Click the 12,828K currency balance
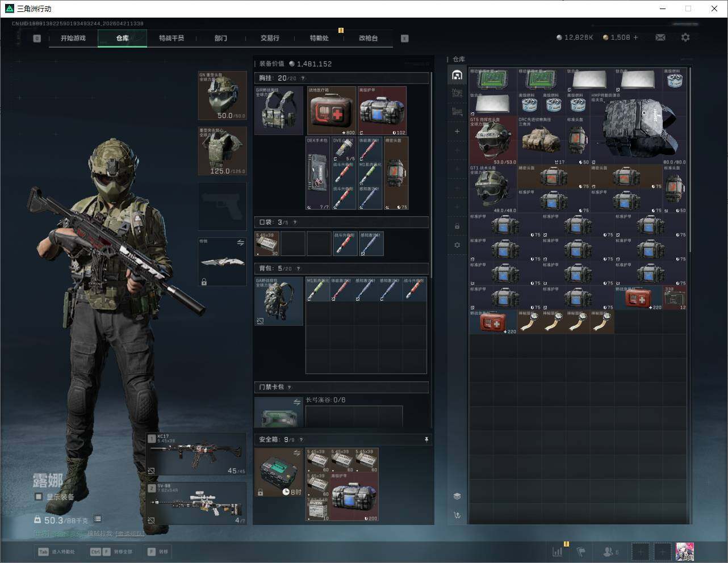This screenshot has width=728, height=563. (x=575, y=37)
